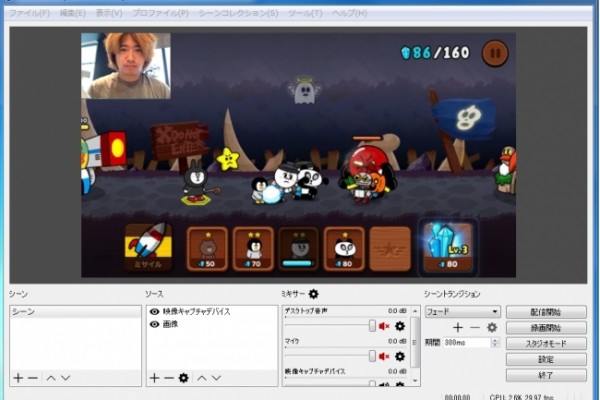Open the 編集(E) menu

[73, 13]
